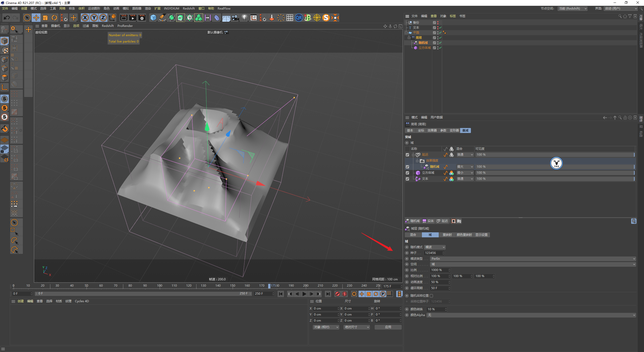
Task: Click the Undo arrow icon
Action: click(x=7, y=18)
